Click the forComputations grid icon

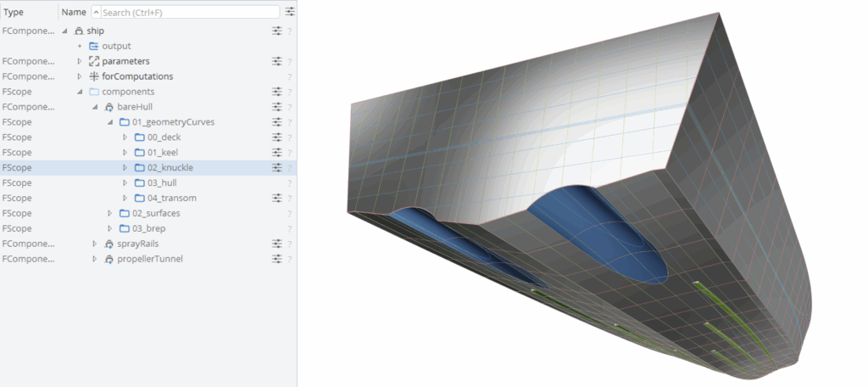point(93,76)
